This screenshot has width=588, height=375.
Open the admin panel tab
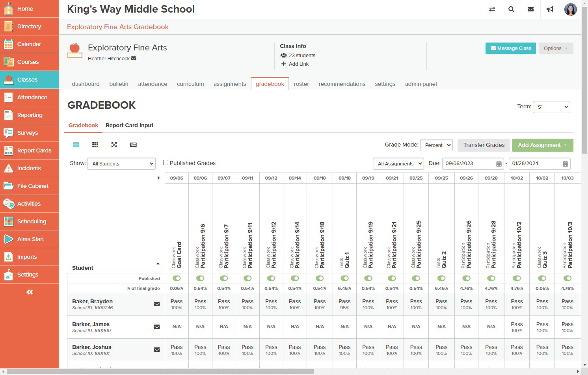pos(421,84)
